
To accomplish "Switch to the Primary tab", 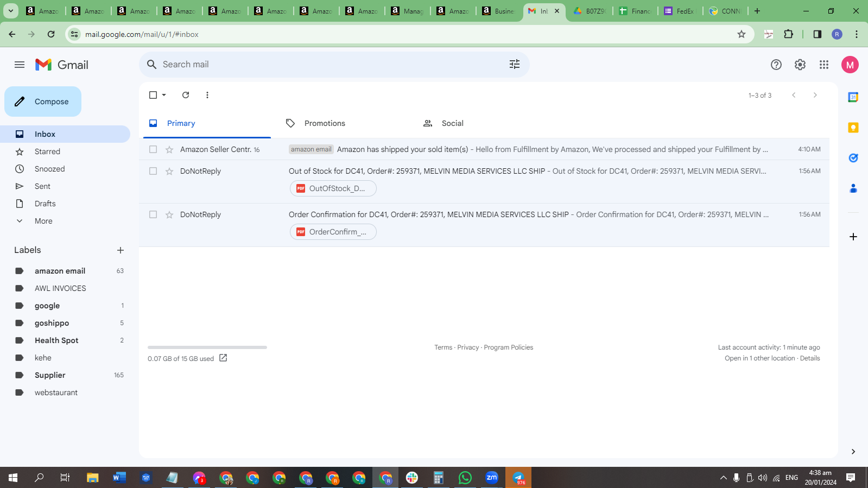I will pos(207,123).
